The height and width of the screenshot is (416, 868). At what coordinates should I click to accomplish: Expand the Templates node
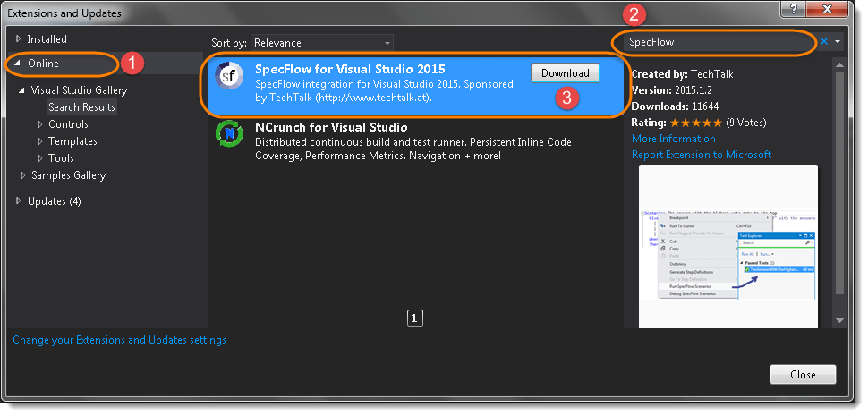click(x=39, y=141)
